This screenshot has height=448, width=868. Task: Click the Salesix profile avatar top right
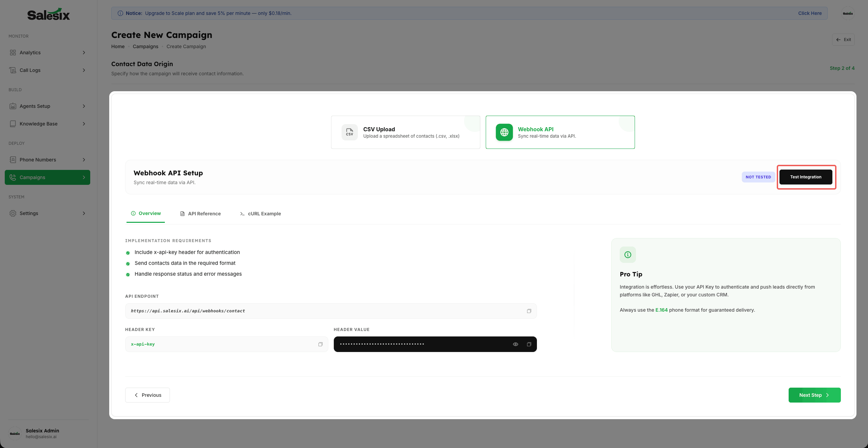point(847,14)
